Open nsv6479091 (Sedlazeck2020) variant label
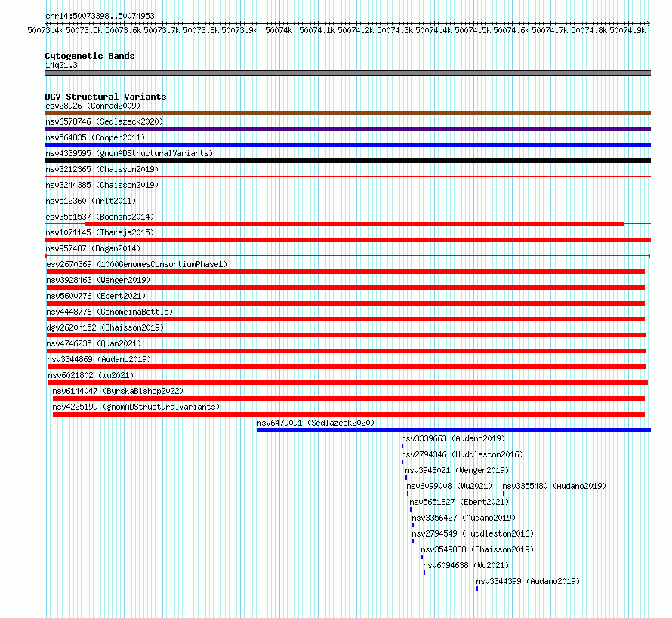Image resolution: width=672 pixels, height=618 pixels. click(x=316, y=423)
